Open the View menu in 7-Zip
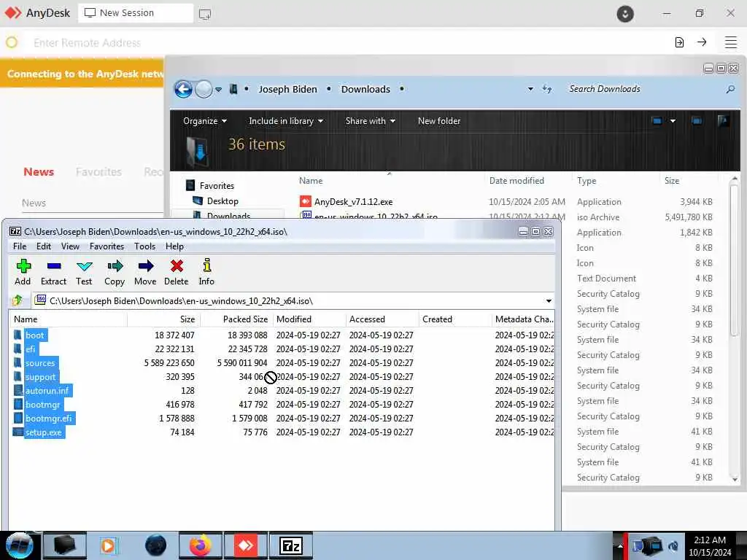This screenshot has width=747, height=560. pyautogui.click(x=70, y=246)
